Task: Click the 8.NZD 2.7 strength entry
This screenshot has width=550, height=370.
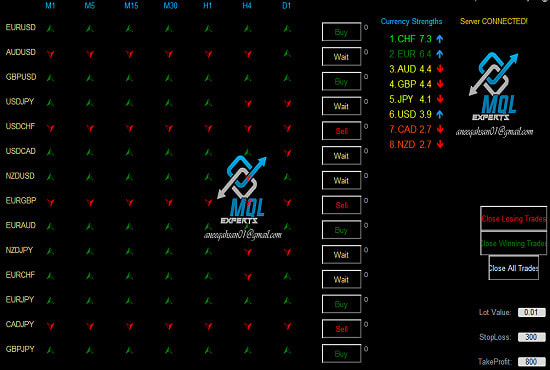Action: [410, 144]
